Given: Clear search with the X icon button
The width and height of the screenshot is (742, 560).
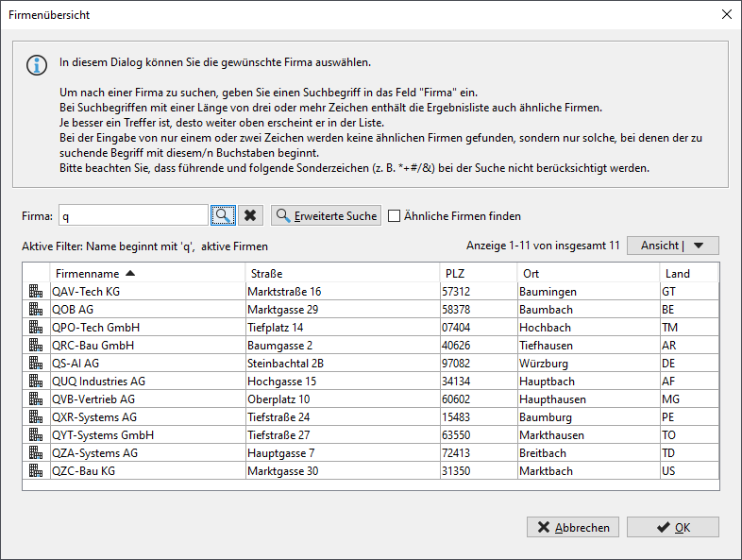Looking at the screenshot, I should 250,216.
